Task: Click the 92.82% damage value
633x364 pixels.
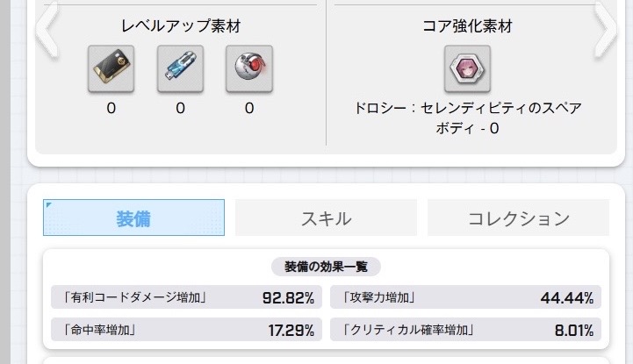Action: click(288, 297)
